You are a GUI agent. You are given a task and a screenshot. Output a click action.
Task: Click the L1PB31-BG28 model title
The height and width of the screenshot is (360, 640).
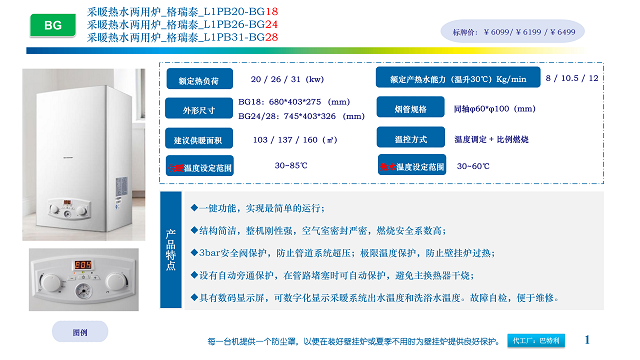click(x=182, y=38)
